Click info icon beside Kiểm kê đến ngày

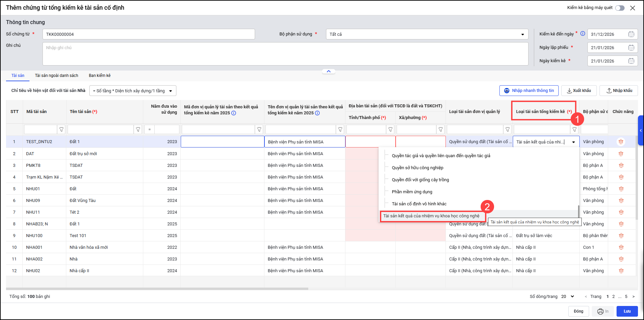point(583,33)
